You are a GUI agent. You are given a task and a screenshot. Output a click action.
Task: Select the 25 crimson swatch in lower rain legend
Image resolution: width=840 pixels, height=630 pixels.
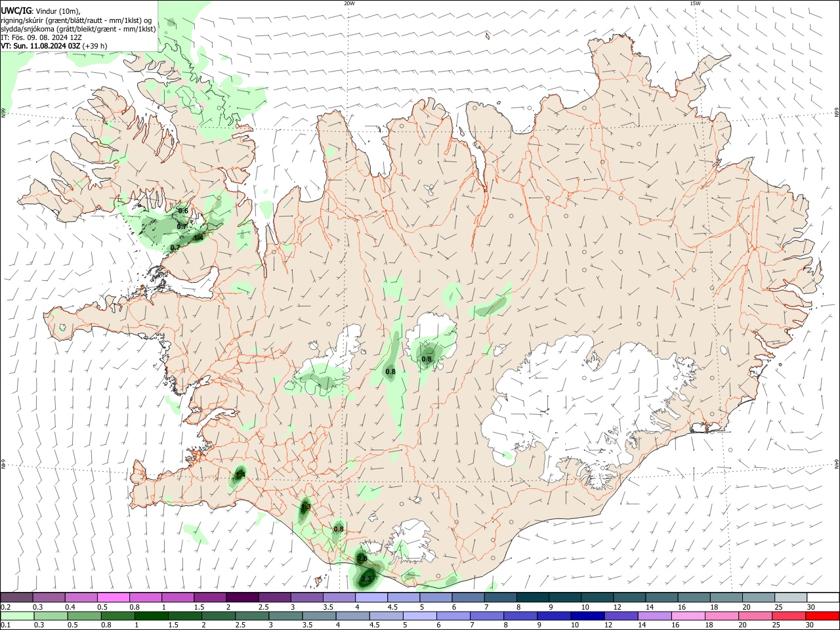click(x=788, y=616)
